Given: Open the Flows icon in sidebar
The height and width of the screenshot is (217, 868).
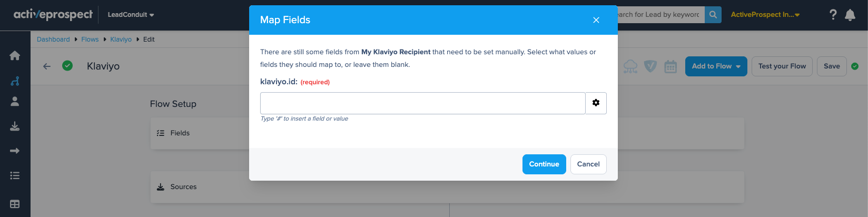Looking at the screenshot, I should coord(15,81).
